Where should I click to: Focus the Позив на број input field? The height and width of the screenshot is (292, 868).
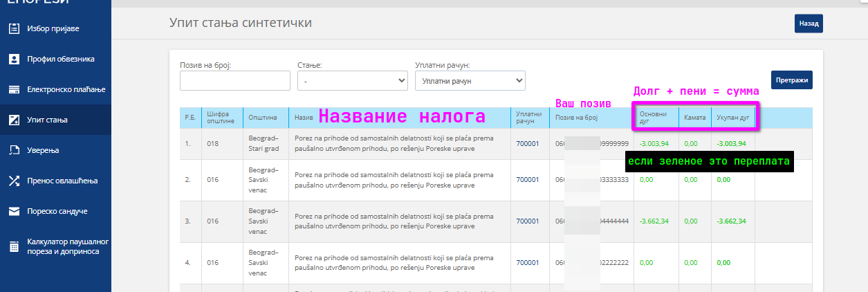pos(234,81)
